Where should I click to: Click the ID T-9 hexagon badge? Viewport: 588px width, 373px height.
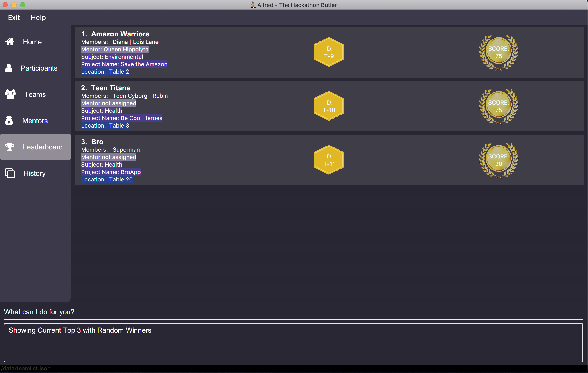pyautogui.click(x=329, y=52)
